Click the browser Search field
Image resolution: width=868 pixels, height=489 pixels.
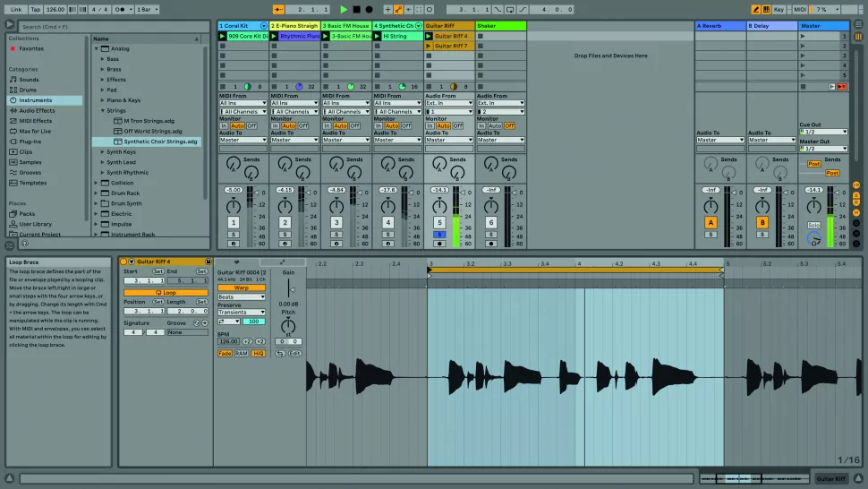pyautogui.click(x=54, y=27)
